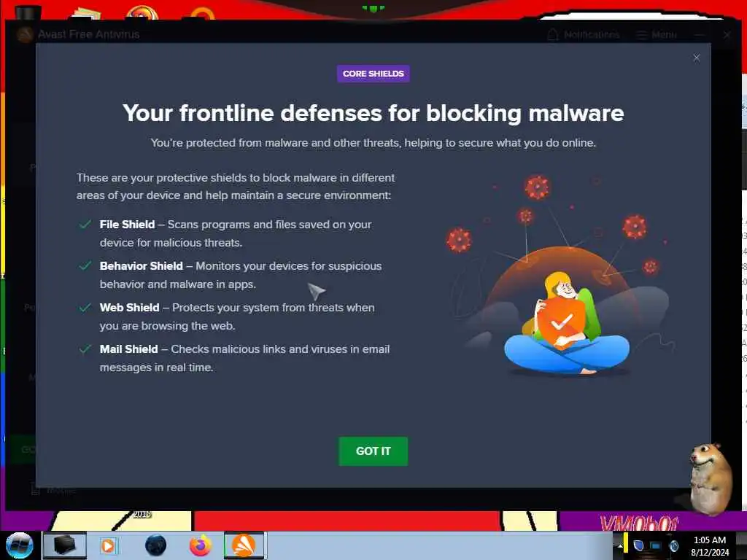
Task: Open the network icon in system tray
Action: coord(656,545)
